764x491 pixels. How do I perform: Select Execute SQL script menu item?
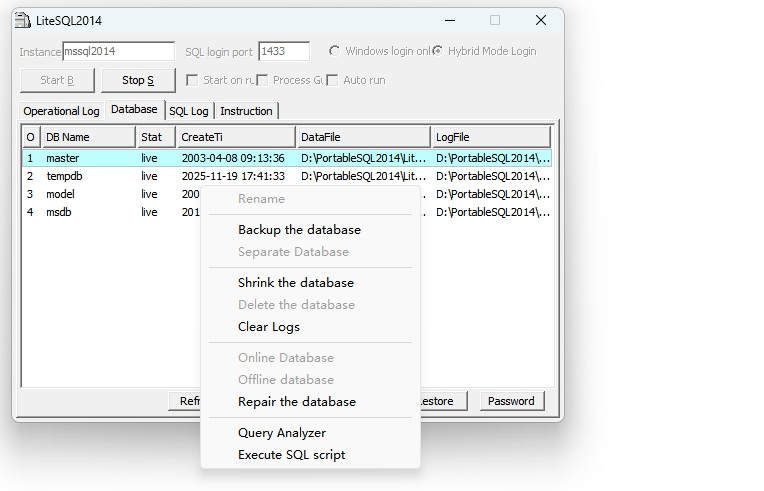click(x=291, y=455)
